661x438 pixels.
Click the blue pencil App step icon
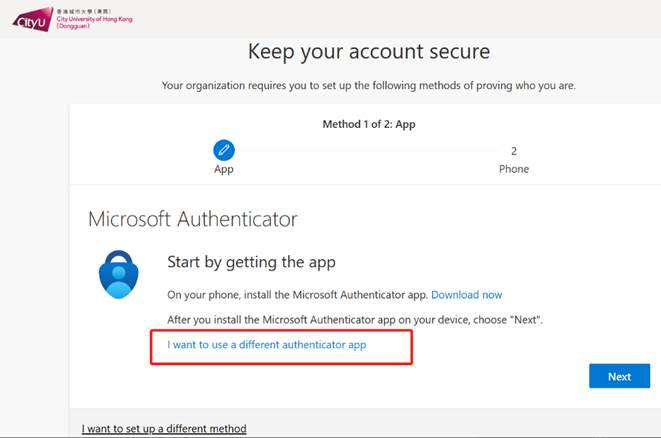pos(224,150)
